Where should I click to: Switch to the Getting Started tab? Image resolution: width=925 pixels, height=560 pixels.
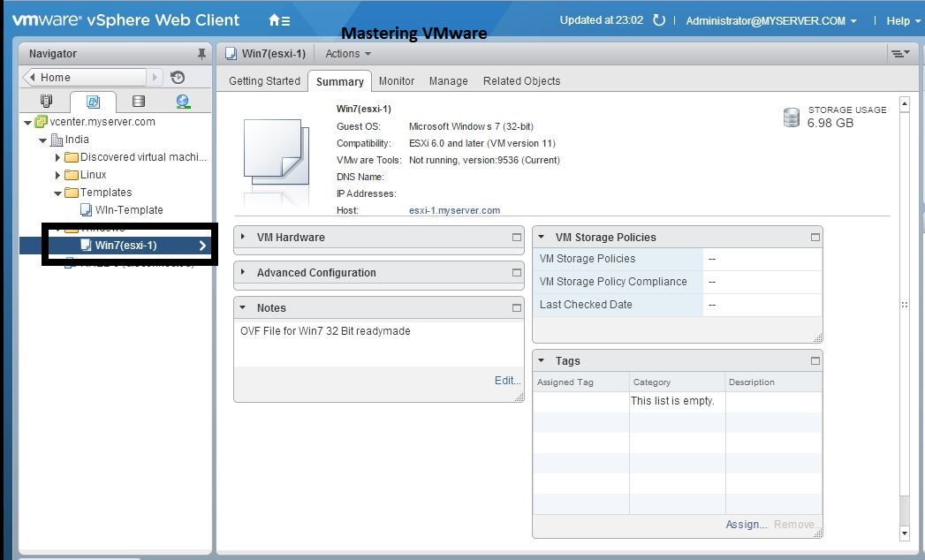pos(264,81)
